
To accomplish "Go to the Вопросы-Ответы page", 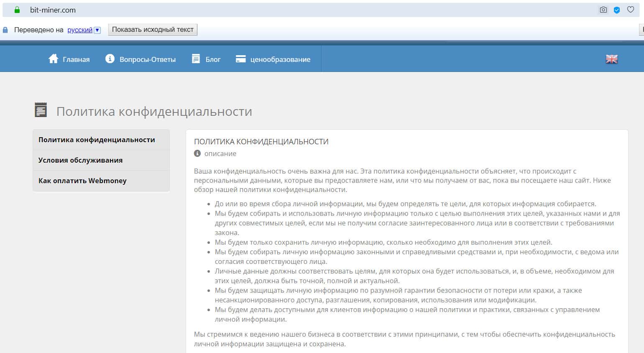I will (148, 59).
